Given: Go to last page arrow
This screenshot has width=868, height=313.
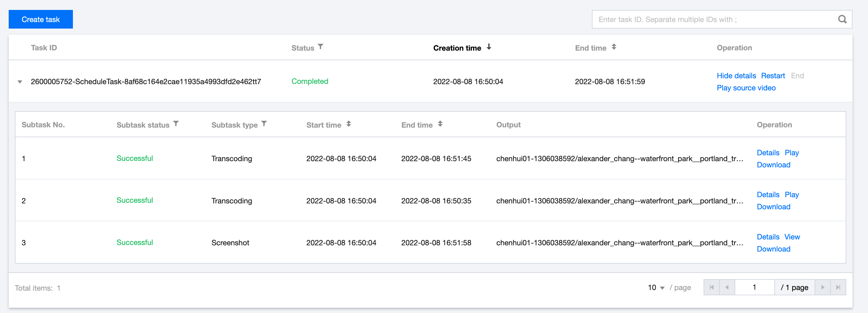Looking at the screenshot, I should [838, 287].
